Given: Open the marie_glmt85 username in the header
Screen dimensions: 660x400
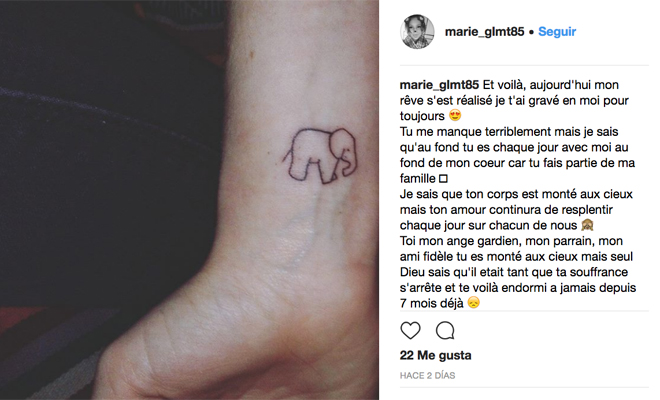Looking at the screenshot, I should coord(484,32).
